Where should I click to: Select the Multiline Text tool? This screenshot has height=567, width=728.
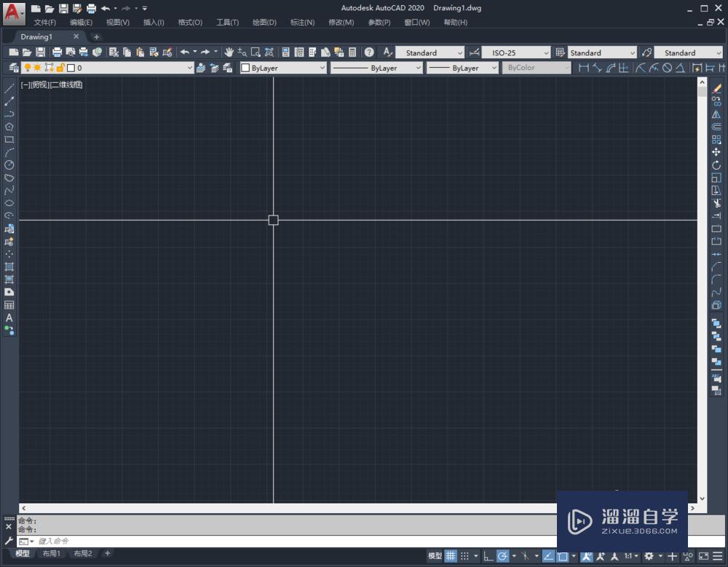tap(9, 318)
